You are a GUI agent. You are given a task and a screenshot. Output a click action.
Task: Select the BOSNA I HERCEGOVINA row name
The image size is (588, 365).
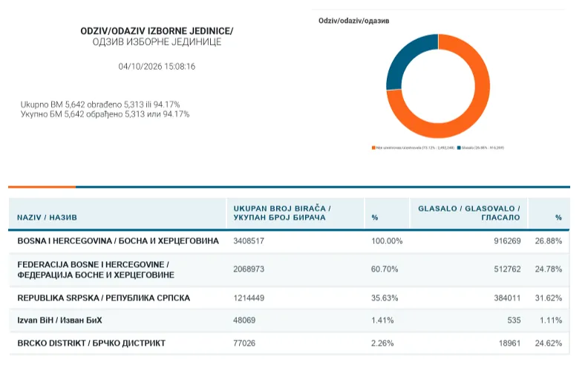(x=118, y=241)
